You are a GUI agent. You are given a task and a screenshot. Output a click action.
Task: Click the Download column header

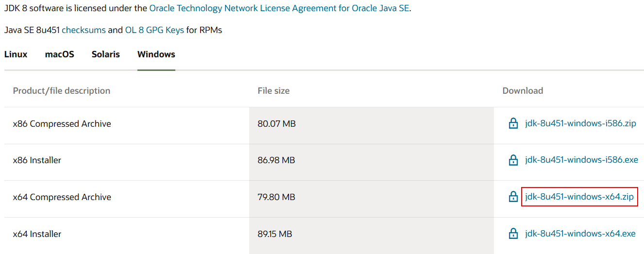pos(523,91)
